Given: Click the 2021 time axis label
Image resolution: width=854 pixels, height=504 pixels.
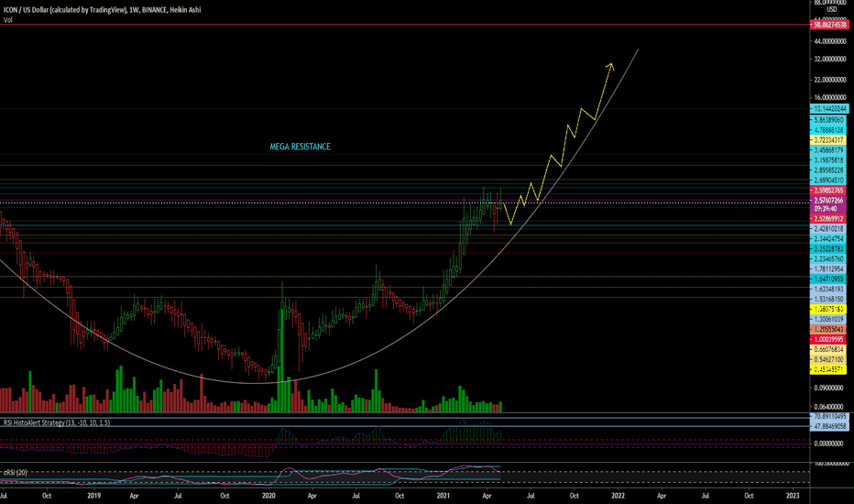Looking at the screenshot, I should tap(443, 496).
